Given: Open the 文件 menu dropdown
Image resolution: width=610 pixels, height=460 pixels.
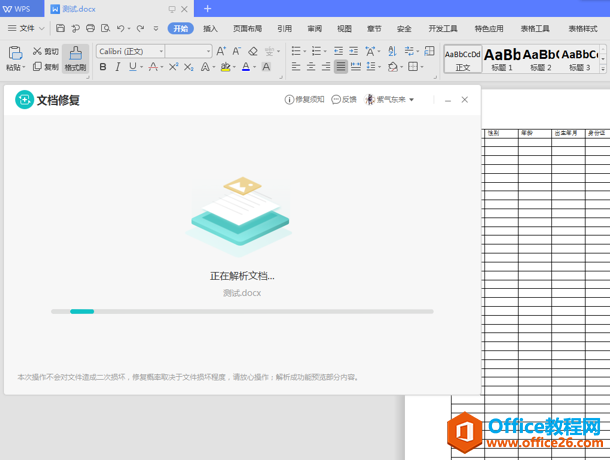Looking at the screenshot, I should 26,28.
